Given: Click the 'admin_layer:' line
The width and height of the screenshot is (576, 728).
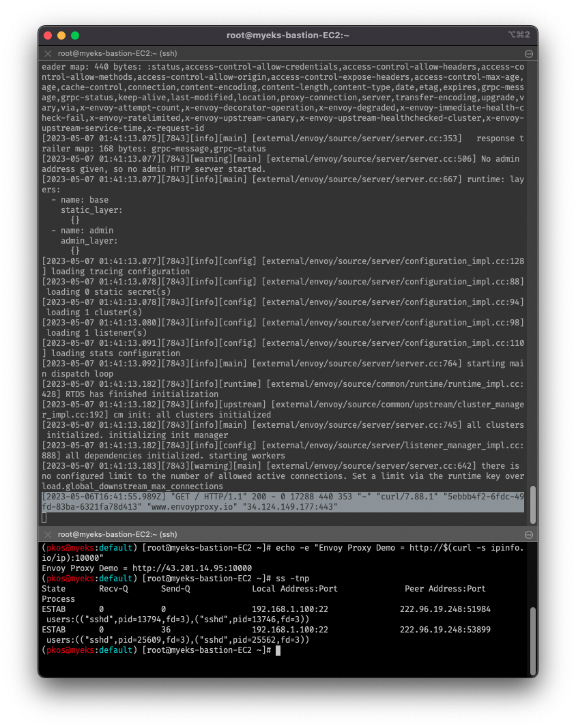Looking at the screenshot, I should pyautogui.click(x=89, y=240).
